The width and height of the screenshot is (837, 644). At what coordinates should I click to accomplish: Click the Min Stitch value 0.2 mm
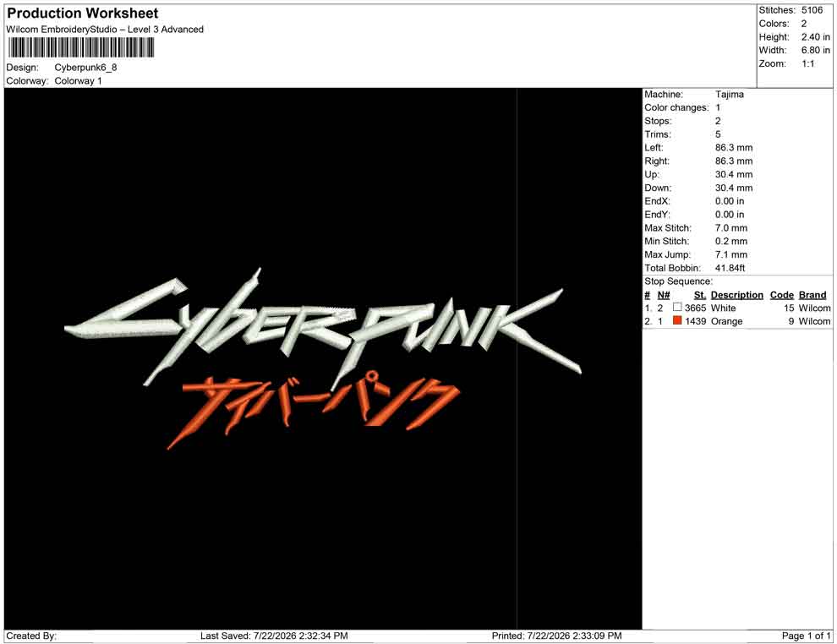[x=731, y=241]
